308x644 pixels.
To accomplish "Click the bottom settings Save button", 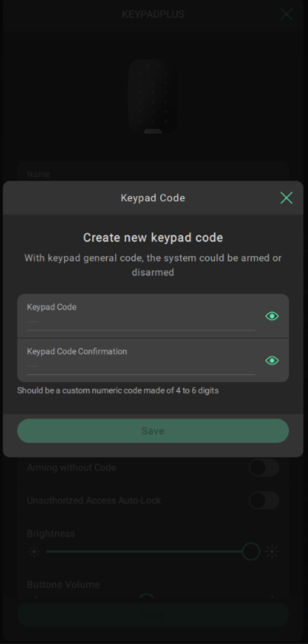I will 152,614.
